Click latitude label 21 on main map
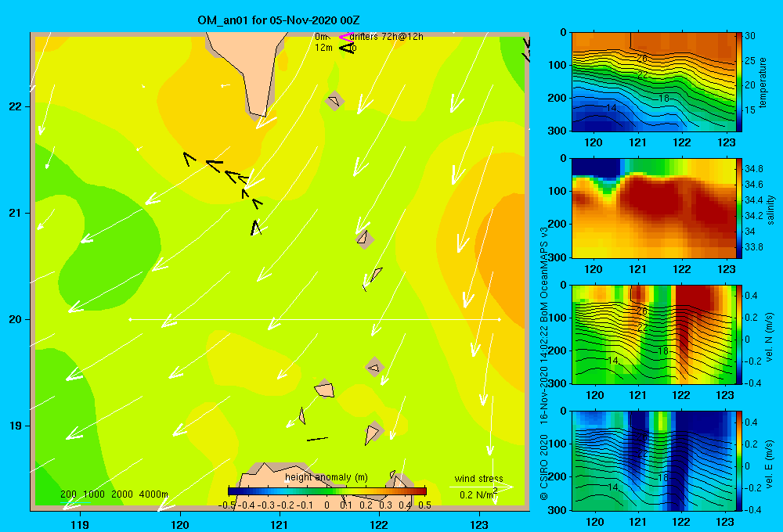The width and height of the screenshot is (783, 532). click(x=16, y=213)
